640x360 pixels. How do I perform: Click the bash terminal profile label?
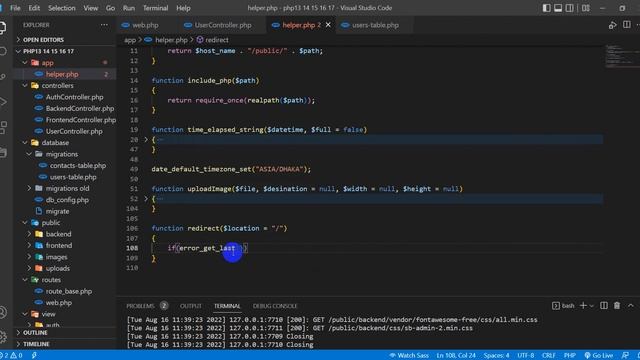(563, 305)
